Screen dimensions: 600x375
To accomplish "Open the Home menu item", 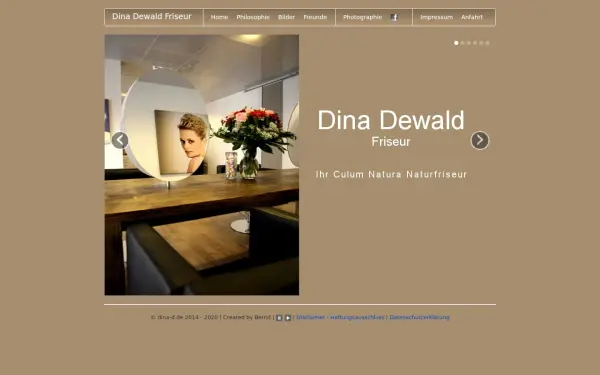I will 219,17.
